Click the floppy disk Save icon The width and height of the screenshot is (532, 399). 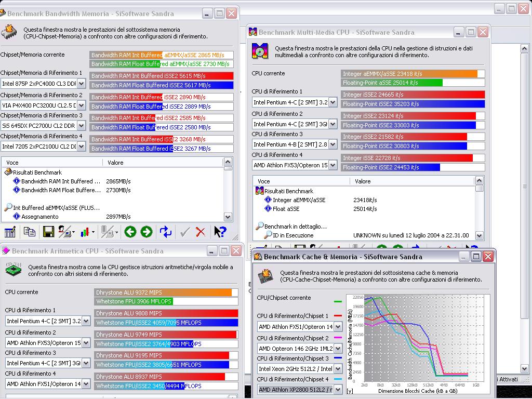[48, 232]
